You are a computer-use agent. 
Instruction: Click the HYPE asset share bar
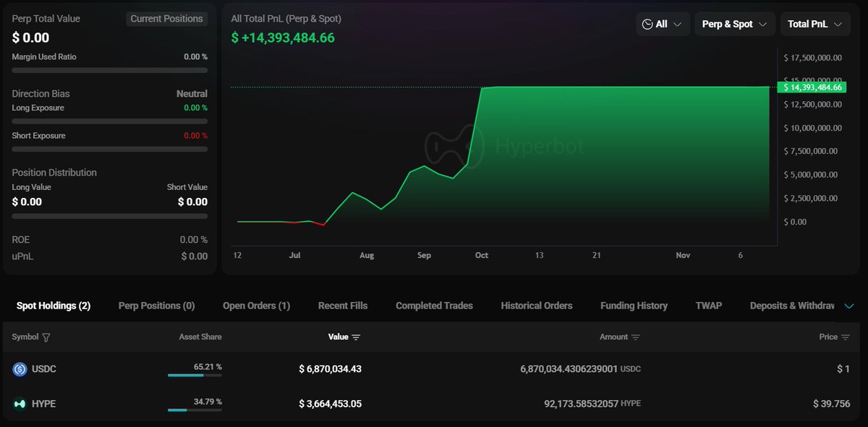(x=195, y=410)
